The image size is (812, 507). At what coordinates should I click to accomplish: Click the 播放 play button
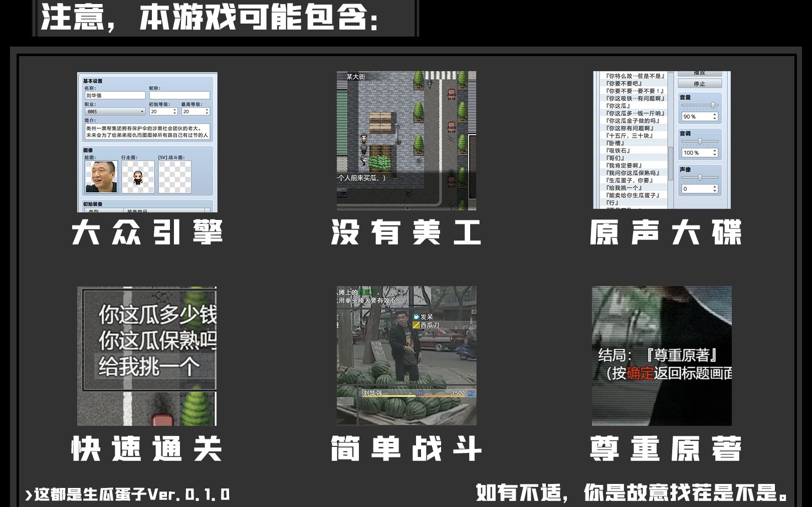[699, 73]
